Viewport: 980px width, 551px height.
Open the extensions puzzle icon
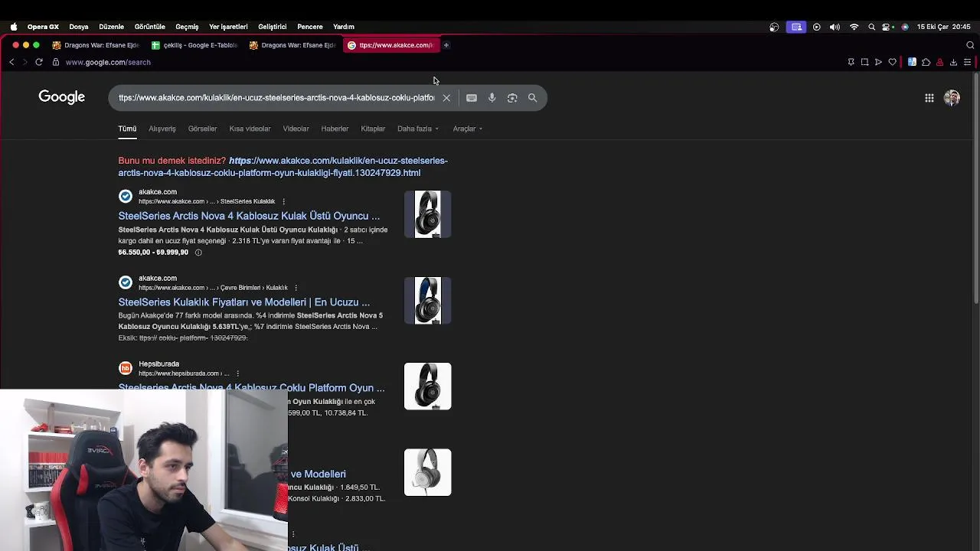(x=926, y=62)
